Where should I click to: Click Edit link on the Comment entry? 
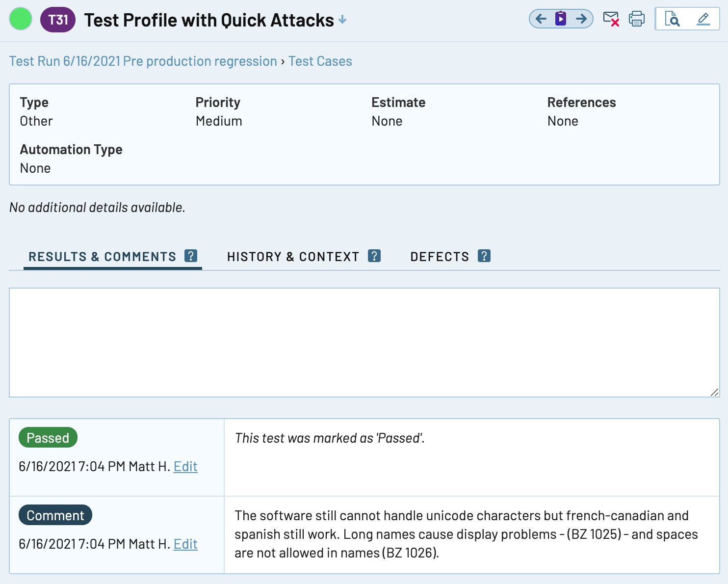coord(185,544)
